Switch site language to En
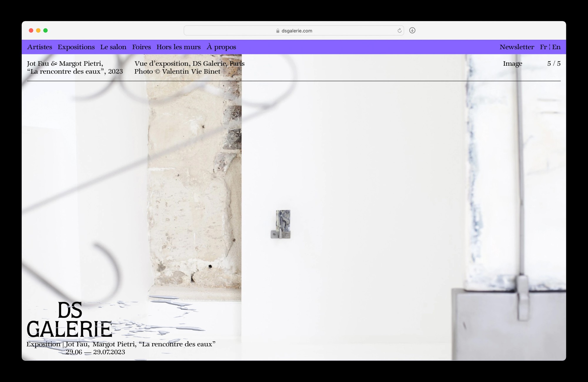 556,47
